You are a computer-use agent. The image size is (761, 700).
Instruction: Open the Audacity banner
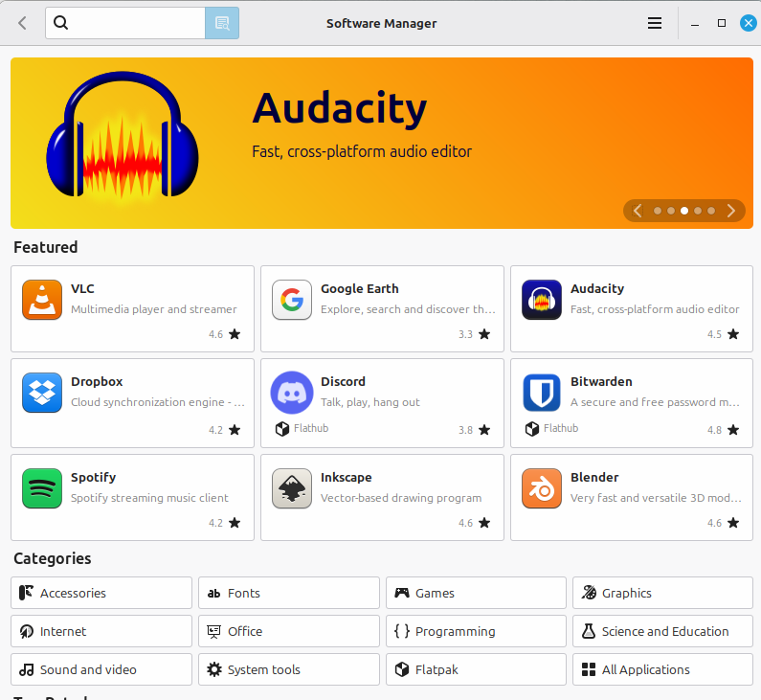point(382,143)
